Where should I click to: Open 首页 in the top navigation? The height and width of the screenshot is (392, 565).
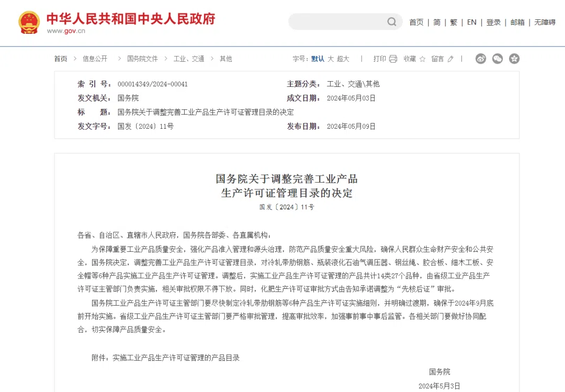pyautogui.click(x=416, y=23)
